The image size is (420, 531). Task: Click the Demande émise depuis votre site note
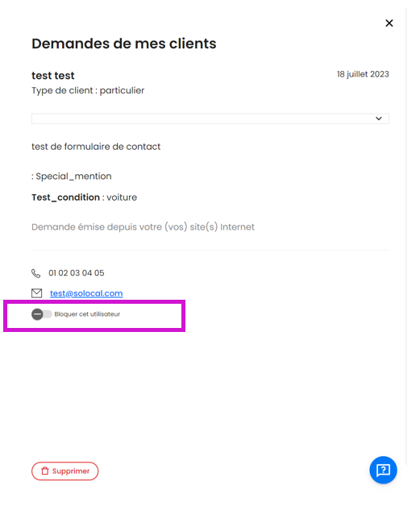coord(143,227)
